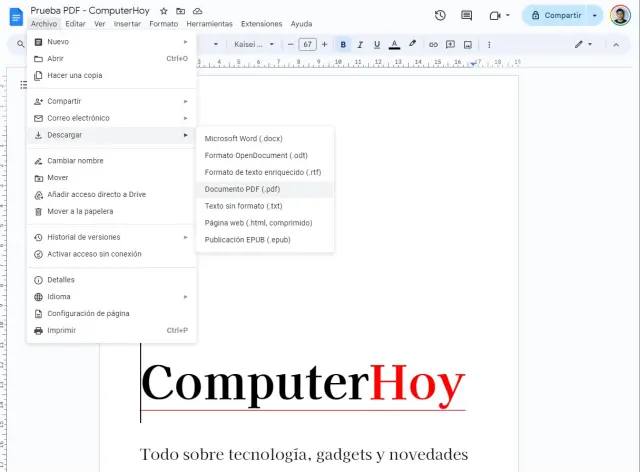Open the text color picker
The height and width of the screenshot is (472, 640).
click(395, 44)
